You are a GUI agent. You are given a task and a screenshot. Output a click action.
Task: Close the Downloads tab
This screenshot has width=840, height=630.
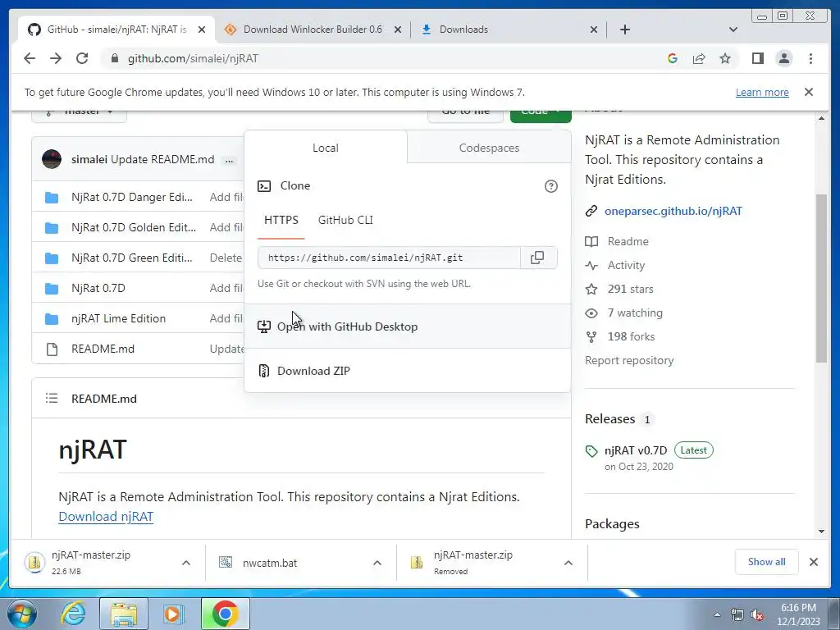(x=594, y=30)
